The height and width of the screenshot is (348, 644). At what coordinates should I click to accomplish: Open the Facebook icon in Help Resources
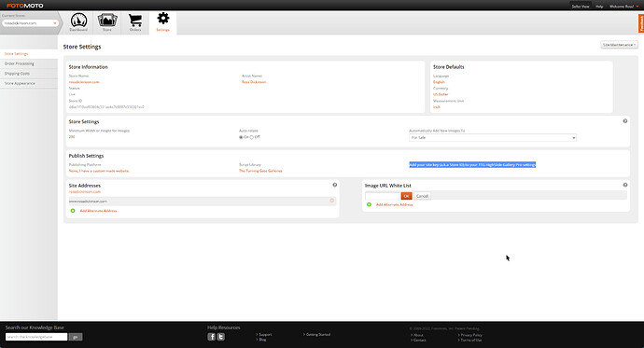point(212,337)
